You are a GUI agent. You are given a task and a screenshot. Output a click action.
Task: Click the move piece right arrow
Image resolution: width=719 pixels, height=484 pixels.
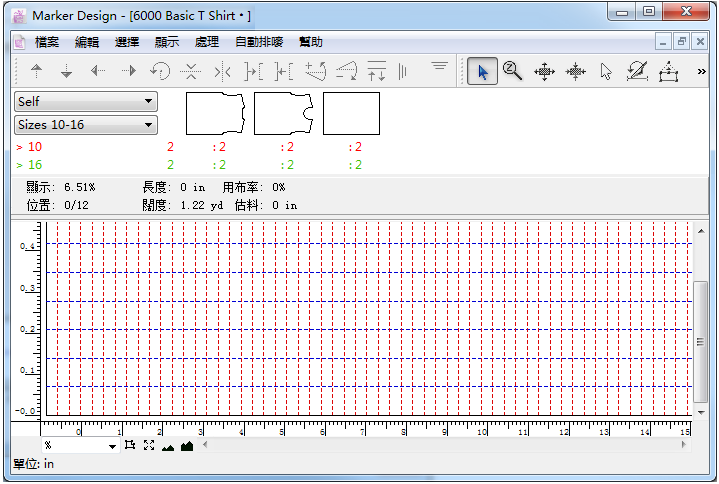click(129, 71)
